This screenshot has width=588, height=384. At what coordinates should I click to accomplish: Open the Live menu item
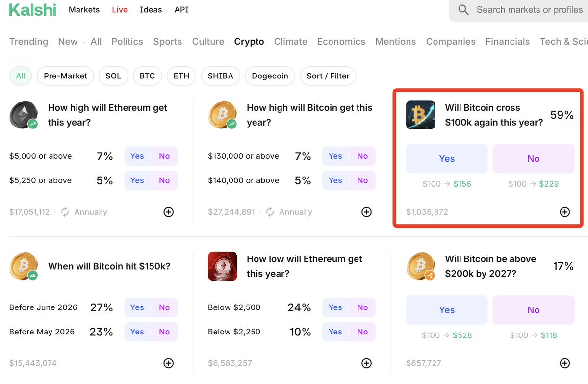[119, 10]
